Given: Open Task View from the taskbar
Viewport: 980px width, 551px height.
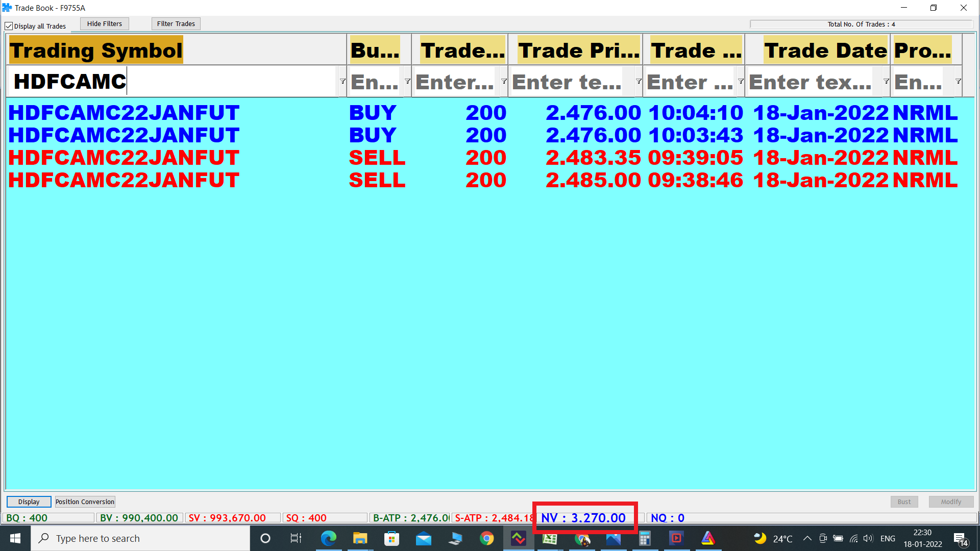Looking at the screenshot, I should pos(296,538).
